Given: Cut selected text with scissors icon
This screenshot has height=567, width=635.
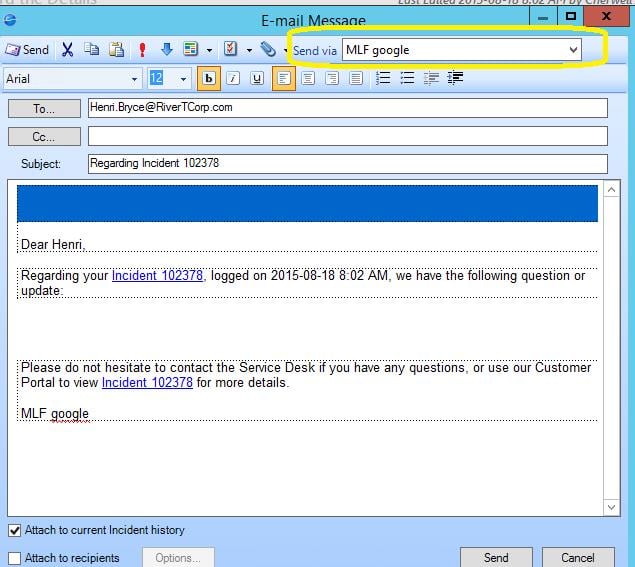Looking at the screenshot, I should [68, 50].
